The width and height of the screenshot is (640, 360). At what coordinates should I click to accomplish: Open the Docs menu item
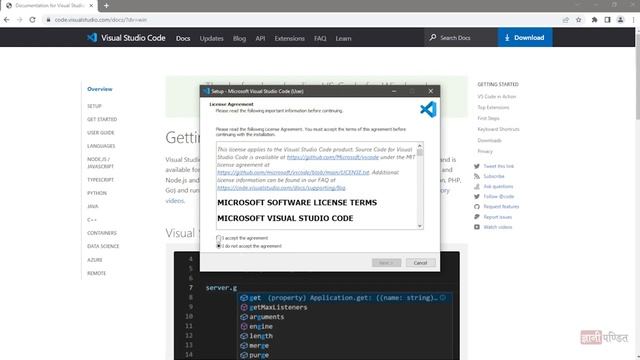click(x=183, y=38)
